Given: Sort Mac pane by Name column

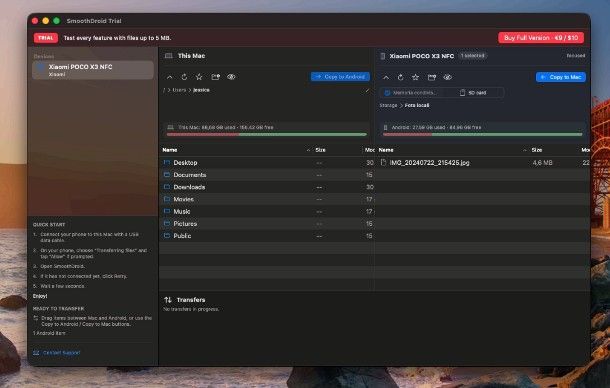Looking at the screenshot, I should [170, 150].
